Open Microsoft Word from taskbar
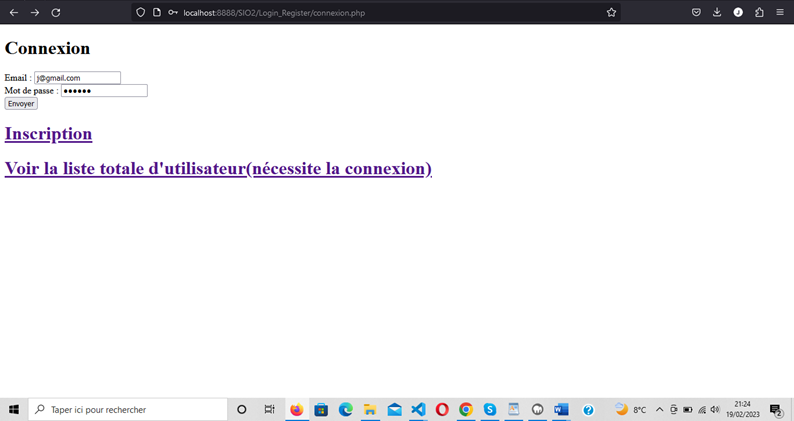Screen dimensions: 794x421 click(x=561, y=409)
